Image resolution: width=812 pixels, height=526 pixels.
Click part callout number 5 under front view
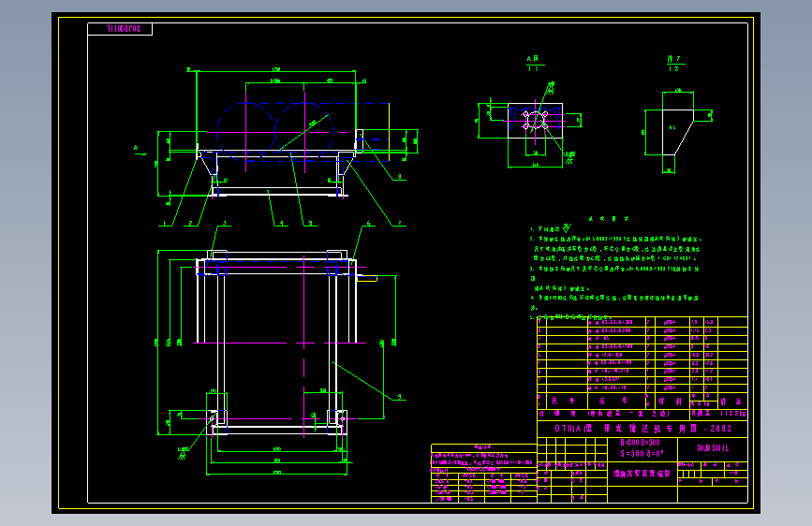click(x=311, y=223)
